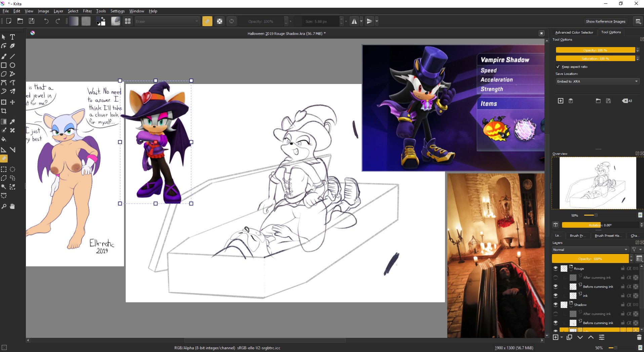
Task: Click the Saturation slider in Tool Options
Action: (595, 58)
